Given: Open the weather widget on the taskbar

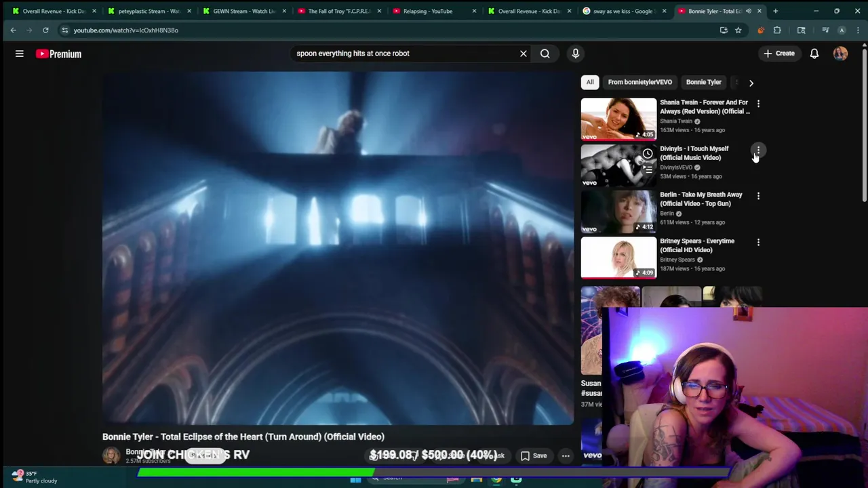Looking at the screenshot, I should pos(34,477).
